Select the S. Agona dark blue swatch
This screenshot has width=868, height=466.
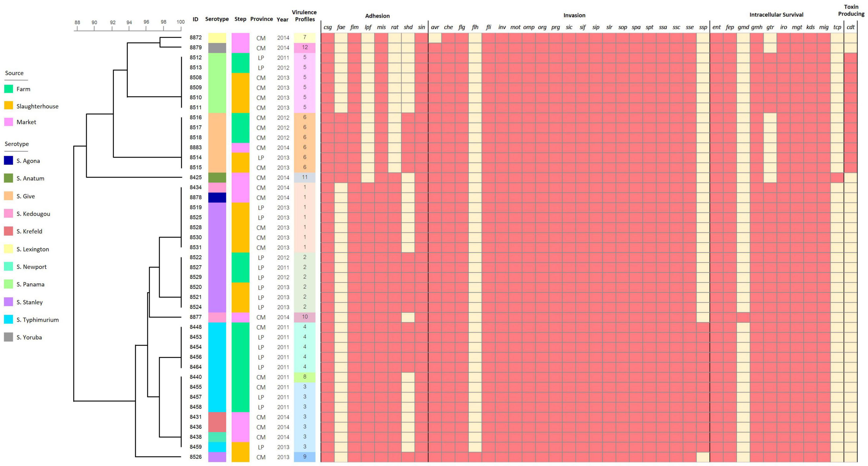(8, 160)
